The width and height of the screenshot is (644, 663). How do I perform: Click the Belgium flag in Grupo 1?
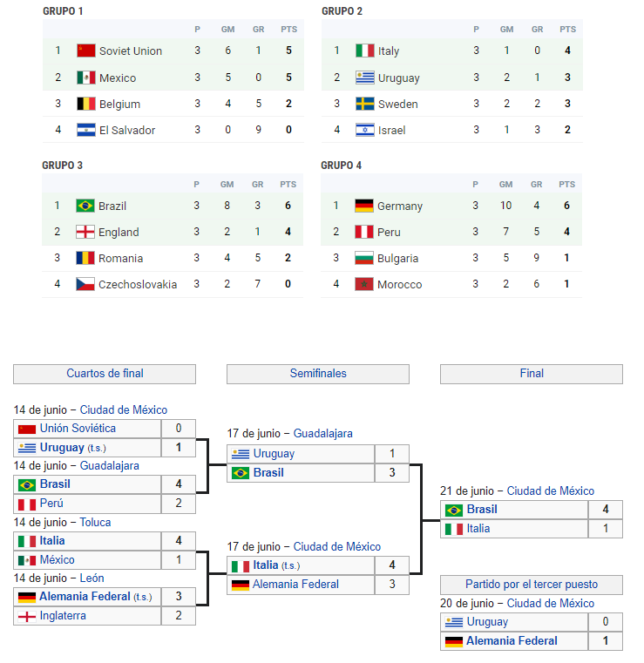85,104
